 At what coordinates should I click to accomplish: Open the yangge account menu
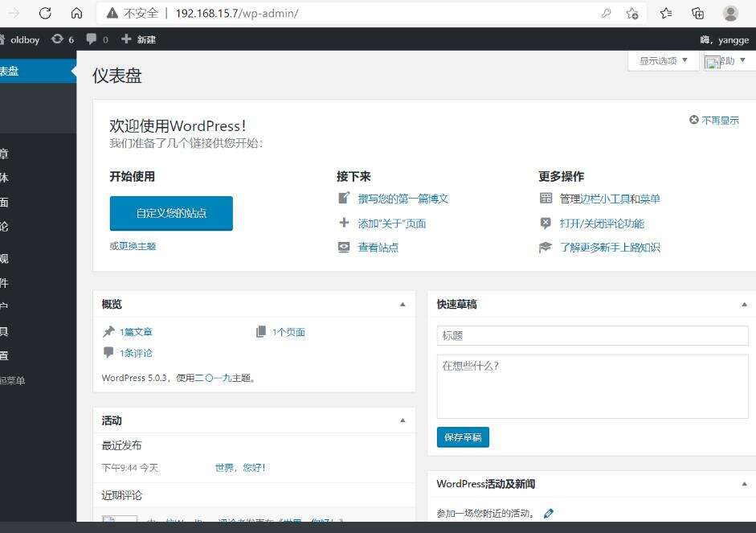pos(725,40)
